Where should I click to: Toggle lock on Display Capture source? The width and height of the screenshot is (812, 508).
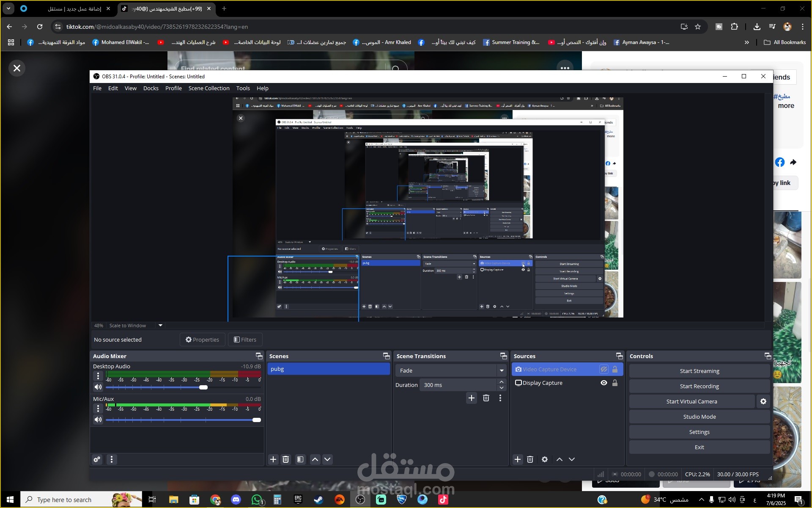(x=615, y=383)
